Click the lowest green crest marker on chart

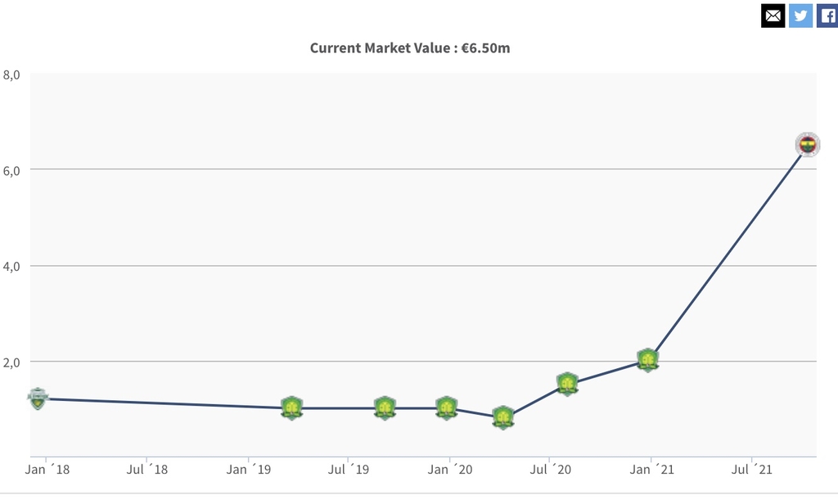(x=503, y=417)
